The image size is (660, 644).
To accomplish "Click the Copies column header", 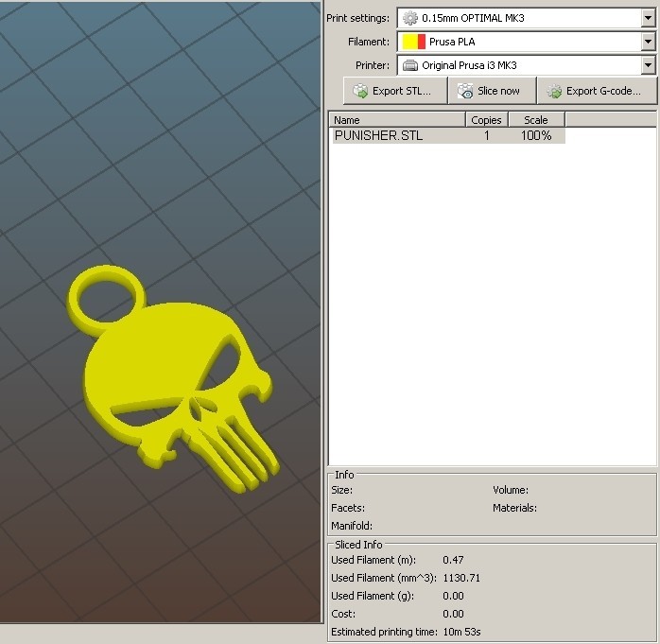I will [x=487, y=120].
